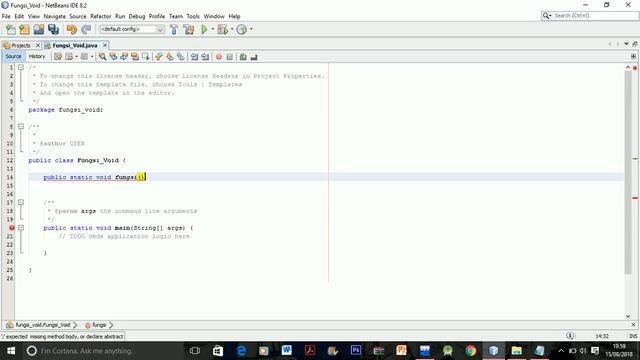Click the red error mark in the error stripe
Image resolution: width=640 pixels, height=360 pixels.
pyautogui.click(x=635, y=198)
